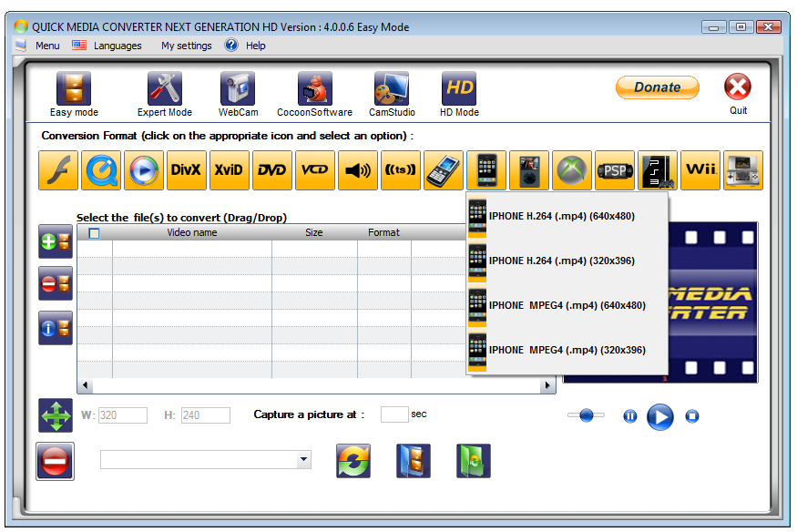
Task: Sort by the Format column header
Action: (383, 232)
